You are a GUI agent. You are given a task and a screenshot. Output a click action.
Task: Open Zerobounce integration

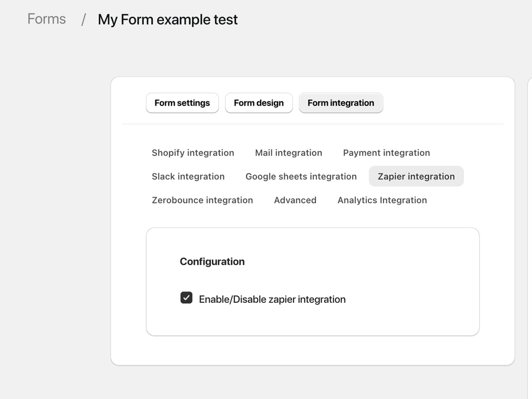click(202, 201)
